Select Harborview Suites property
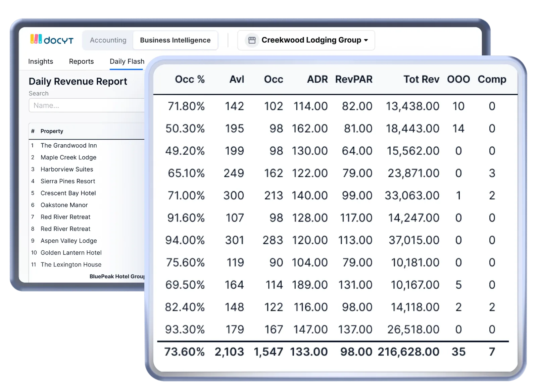The height and width of the screenshot is (392, 537). pos(67,169)
